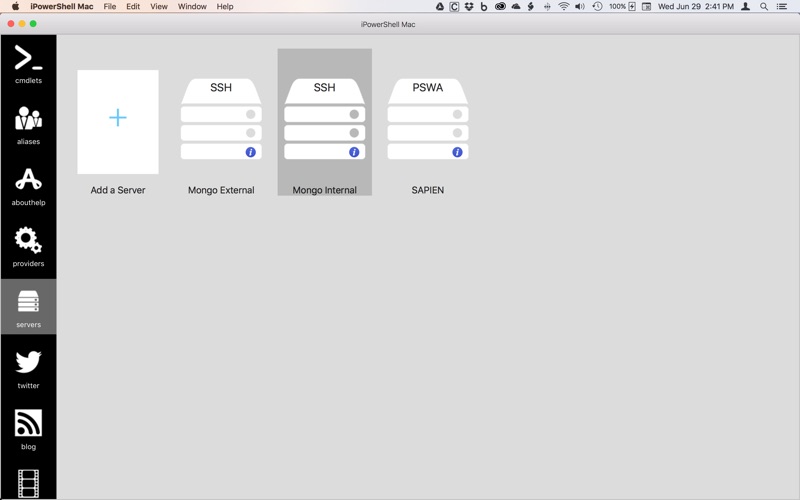The image size is (800, 500).
Task: Click the plus Add a Server tile
Action: point(118,122)
